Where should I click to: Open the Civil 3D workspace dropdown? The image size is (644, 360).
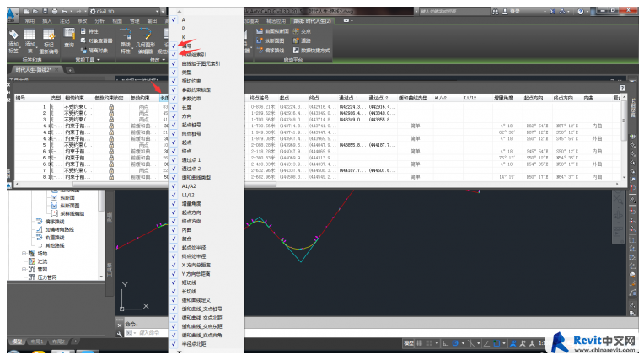point(157,12)
